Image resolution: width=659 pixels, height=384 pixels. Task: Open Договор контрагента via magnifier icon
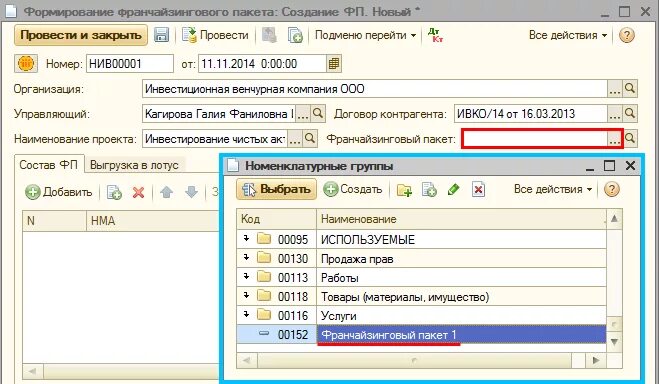coord(630,113)
